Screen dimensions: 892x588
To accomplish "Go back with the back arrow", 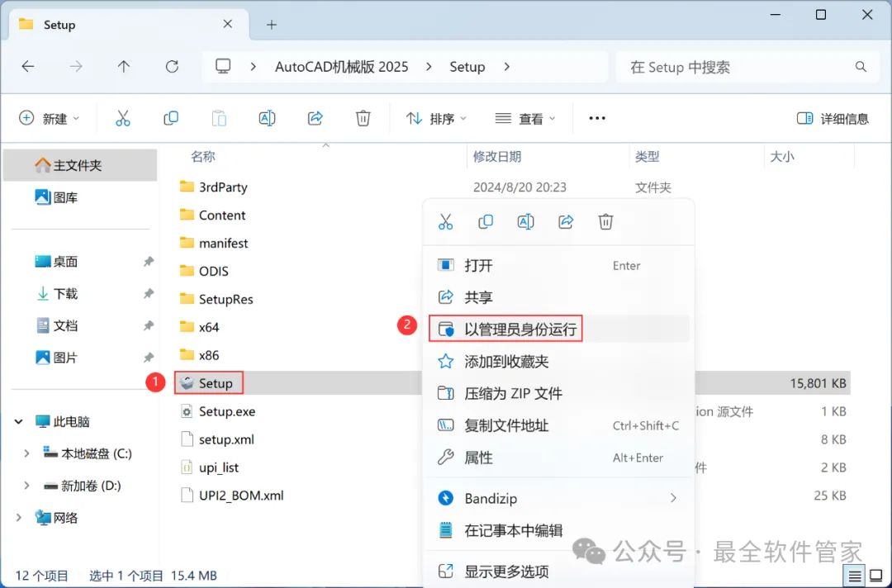I will 28,67.
